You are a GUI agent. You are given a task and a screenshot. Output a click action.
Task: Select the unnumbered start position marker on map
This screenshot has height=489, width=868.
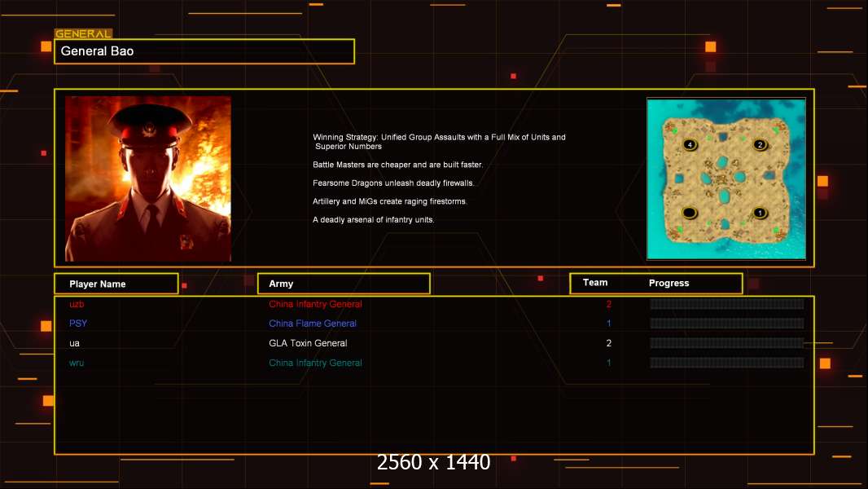(689, 213)
